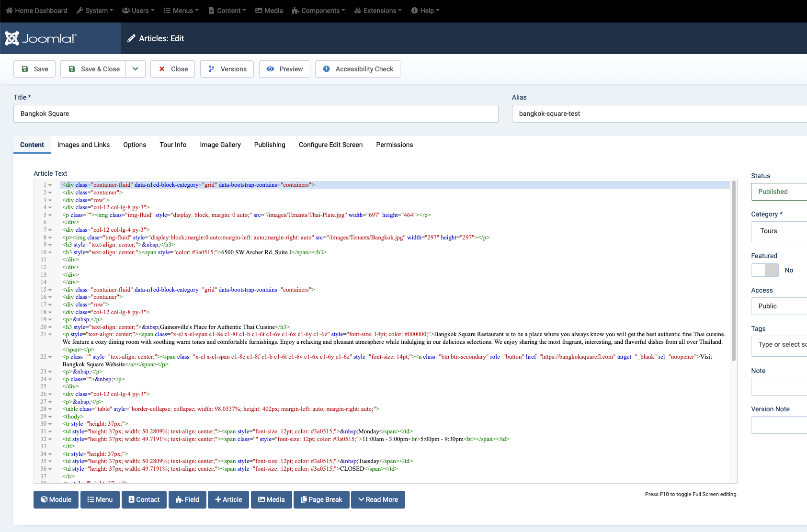The image size is (807, 532).
Task: Open the Extensions menu in top bar
Action: tap(378, 11)
